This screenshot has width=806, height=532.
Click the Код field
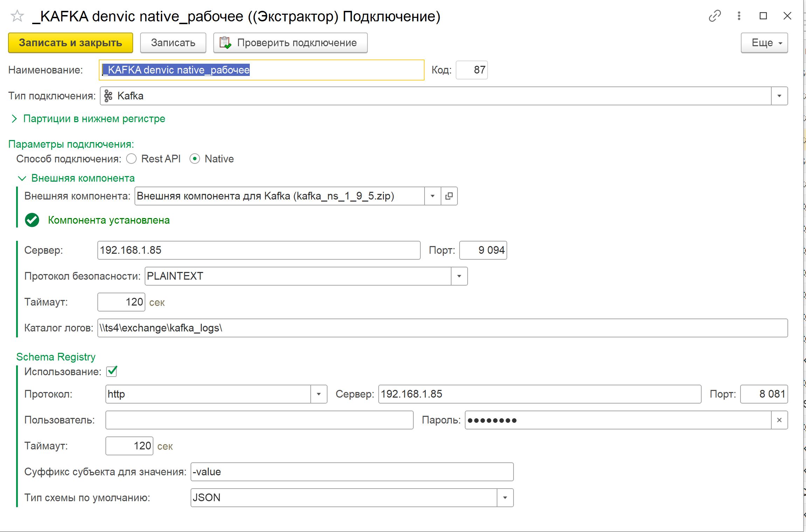click(471, 70)
